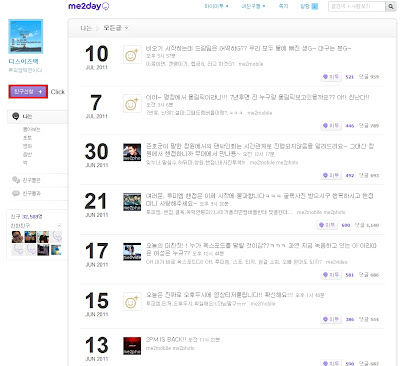Viewport: 400px width, 366px height.
Task: Open the video thumbnail on the 17 JUN post
Action: pos(132,252)
